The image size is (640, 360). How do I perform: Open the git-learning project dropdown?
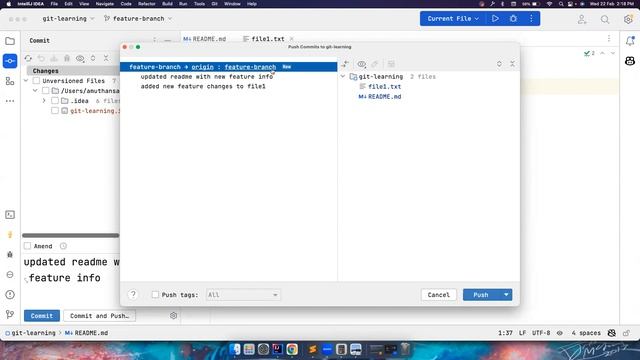click(68, 19)
